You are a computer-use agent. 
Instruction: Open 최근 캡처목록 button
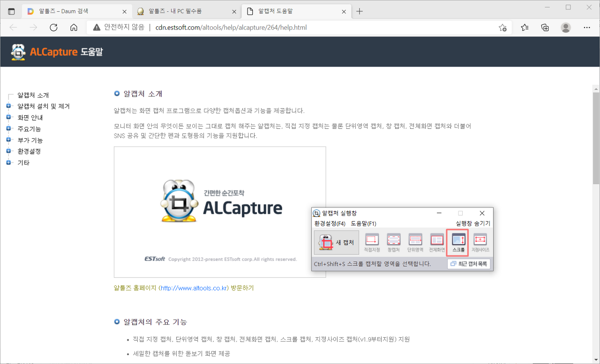(x=469, y=264)
